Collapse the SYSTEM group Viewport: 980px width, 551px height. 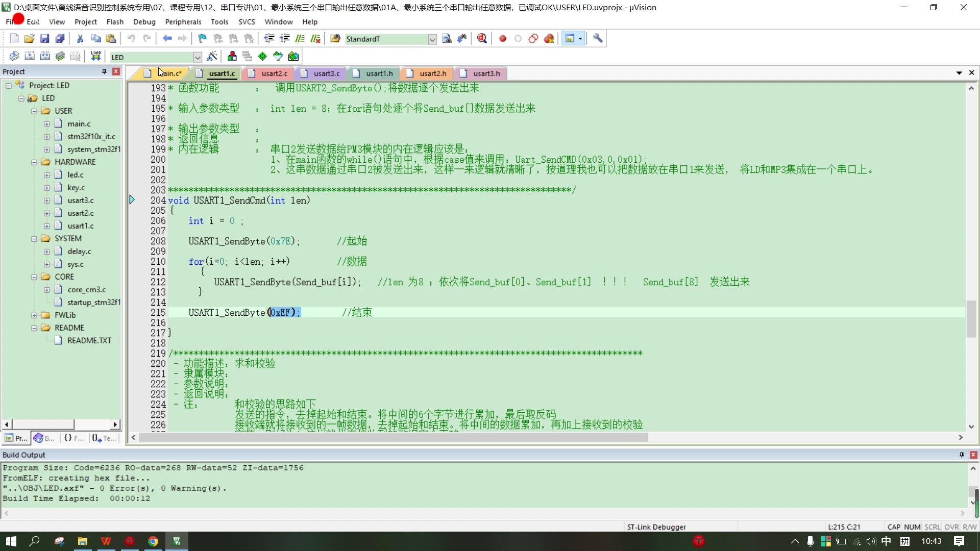click(x=34, y=238)
